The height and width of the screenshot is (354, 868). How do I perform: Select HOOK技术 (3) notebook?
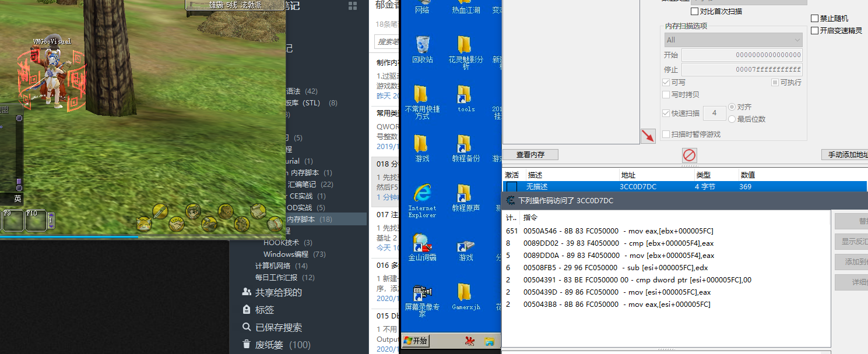288,243
